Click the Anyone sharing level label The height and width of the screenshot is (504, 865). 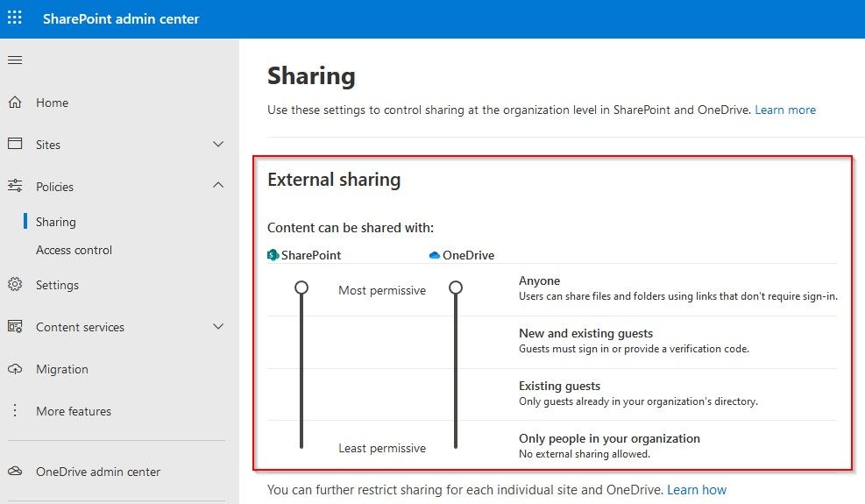point(539,280)
